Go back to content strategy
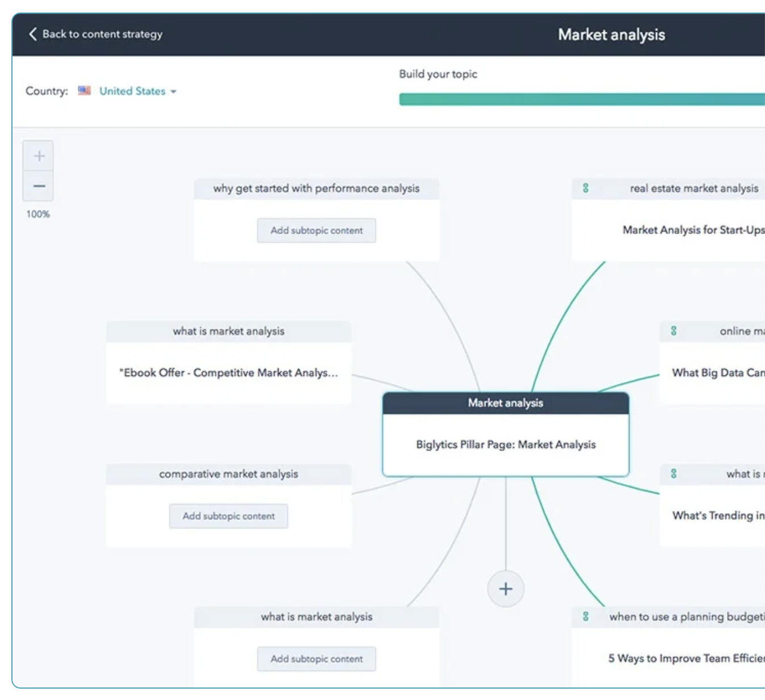The width and height of the screenshot is (765, 700). 96,34
